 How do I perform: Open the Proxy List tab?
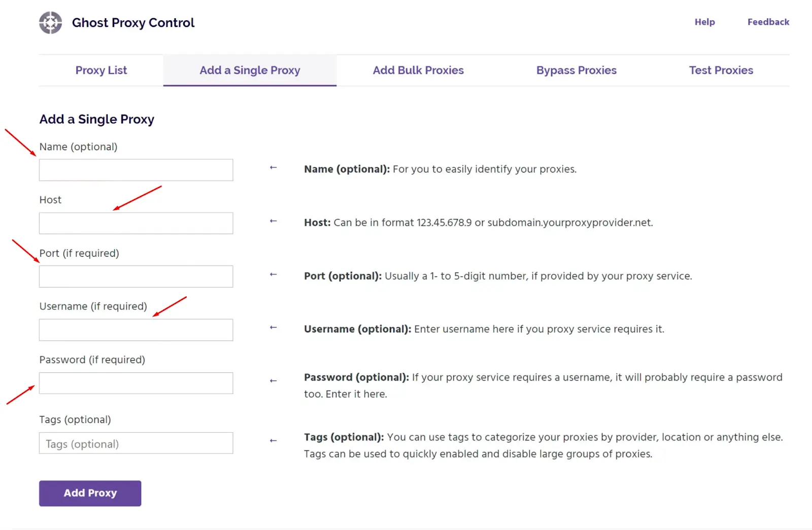point(101,70)
